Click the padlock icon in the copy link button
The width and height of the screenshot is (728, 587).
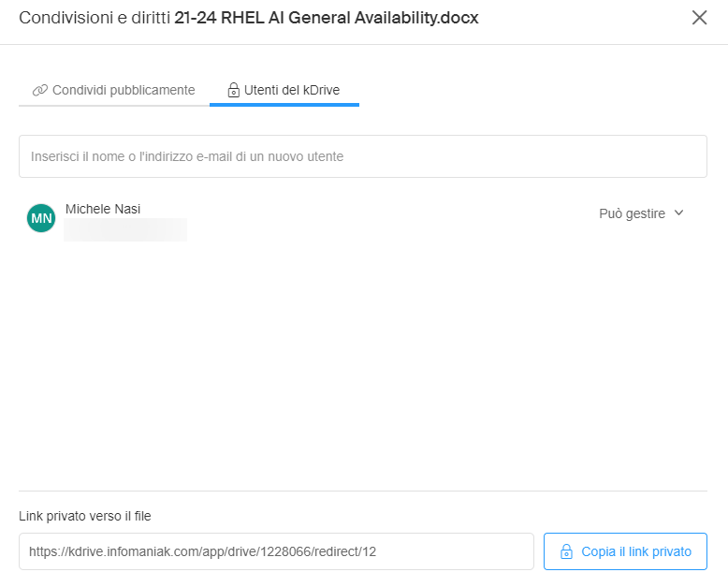(x=565, y=552)
